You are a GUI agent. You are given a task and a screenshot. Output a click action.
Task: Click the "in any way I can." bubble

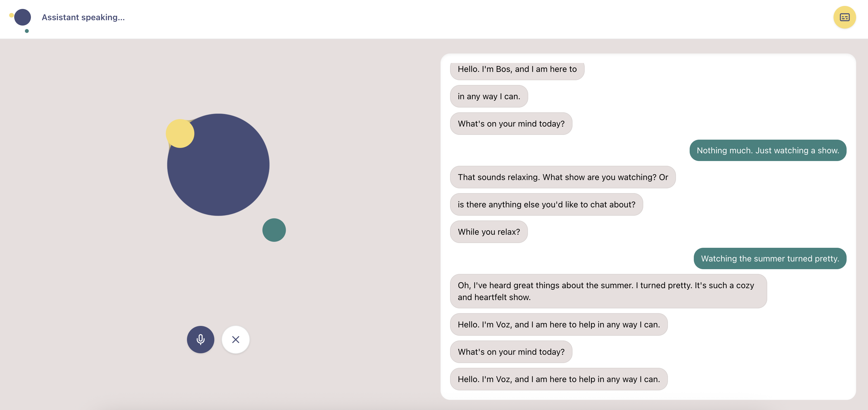tap(489, 96)
